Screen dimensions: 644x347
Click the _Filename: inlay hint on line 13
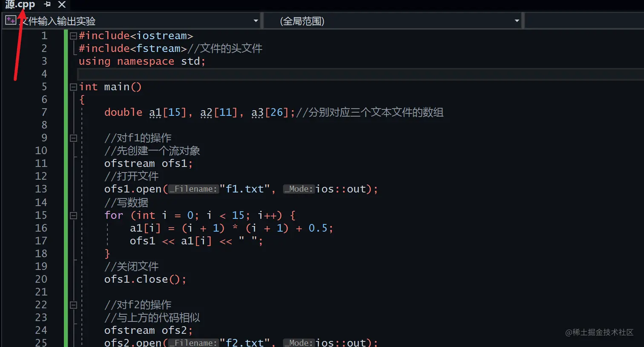193,189
